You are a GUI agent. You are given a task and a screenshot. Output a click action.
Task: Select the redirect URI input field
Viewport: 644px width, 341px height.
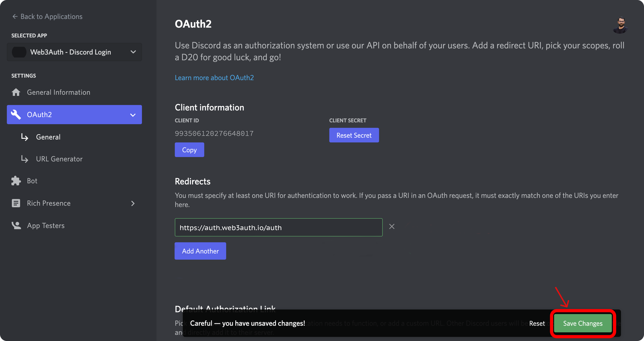click(278, 227)
